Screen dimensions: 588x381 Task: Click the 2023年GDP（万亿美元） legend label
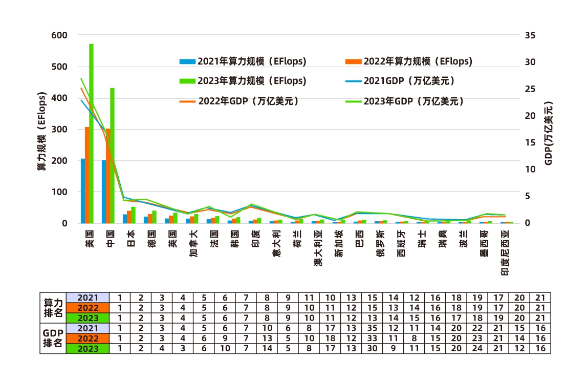(x=413, y=101)
